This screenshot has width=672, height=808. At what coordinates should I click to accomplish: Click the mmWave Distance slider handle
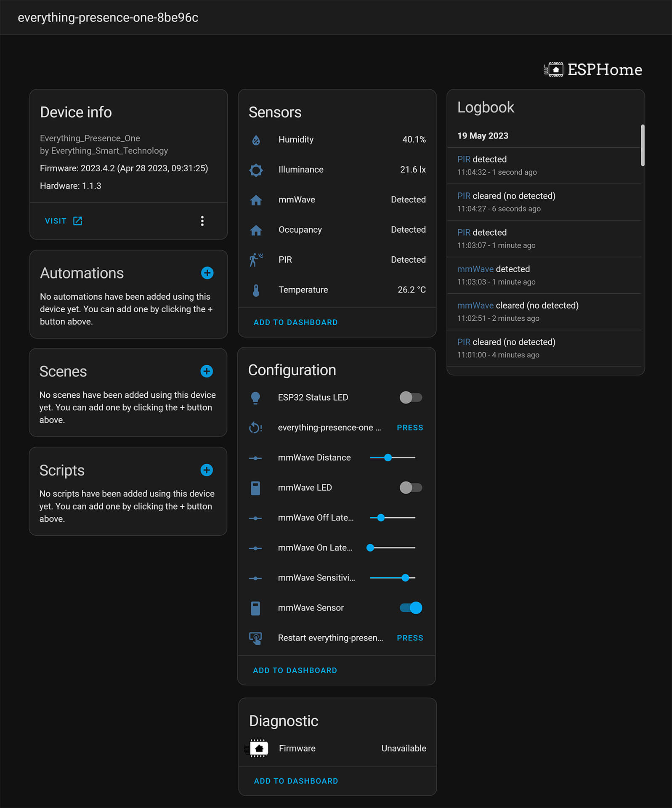[x=388, y=457]
